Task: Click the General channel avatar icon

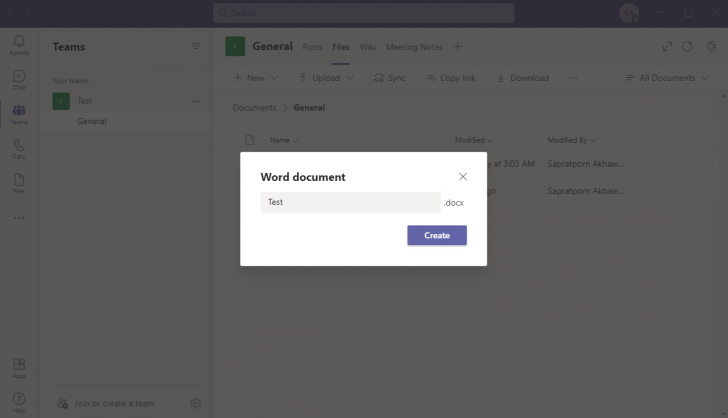Action: point(235,46)
